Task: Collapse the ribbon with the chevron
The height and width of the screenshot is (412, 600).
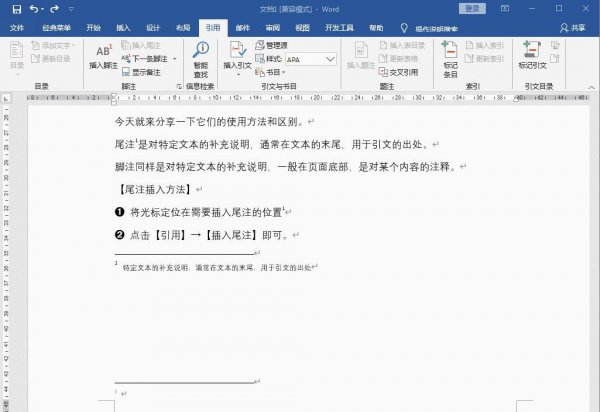Action: 591,87
